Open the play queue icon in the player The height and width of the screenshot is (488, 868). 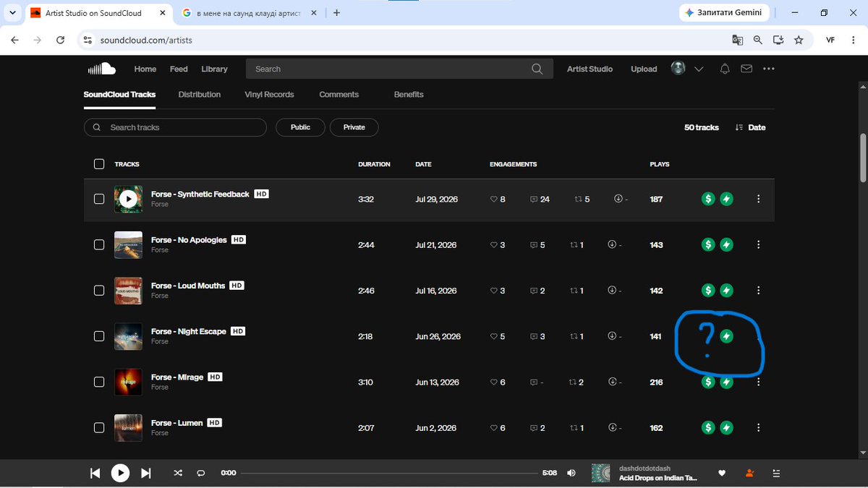[776, 473]
